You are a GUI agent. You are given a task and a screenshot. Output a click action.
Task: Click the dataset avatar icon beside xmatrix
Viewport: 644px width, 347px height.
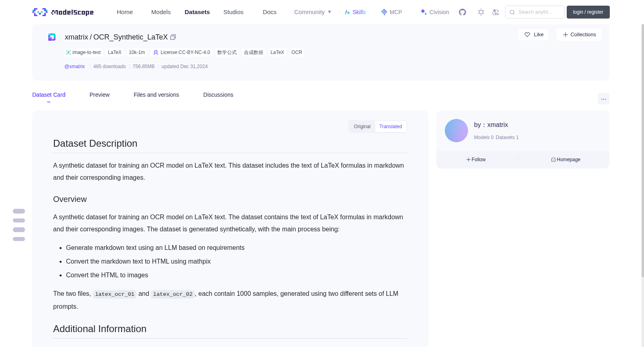tap(52, 37)
